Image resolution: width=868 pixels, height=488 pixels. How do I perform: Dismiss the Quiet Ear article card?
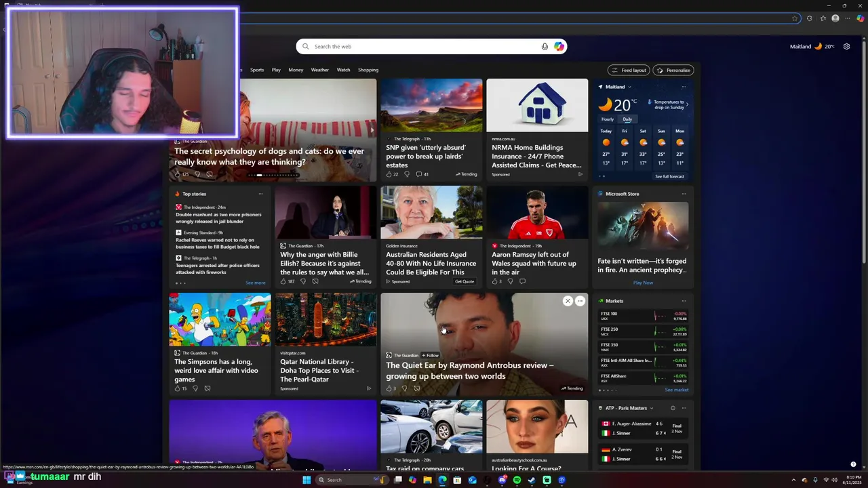[568, 301]
